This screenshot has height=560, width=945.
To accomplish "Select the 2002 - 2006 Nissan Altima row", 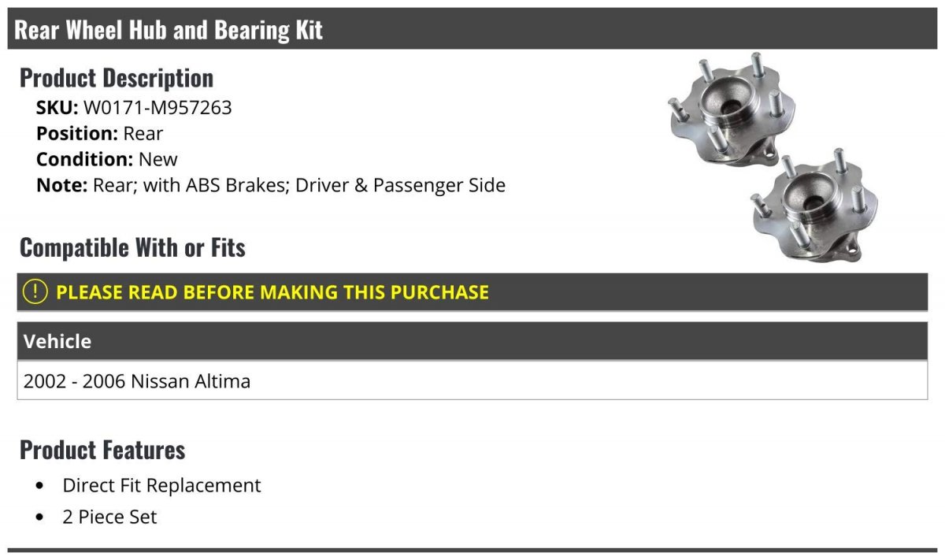I will pyautogui.click(x=472, y=380).
